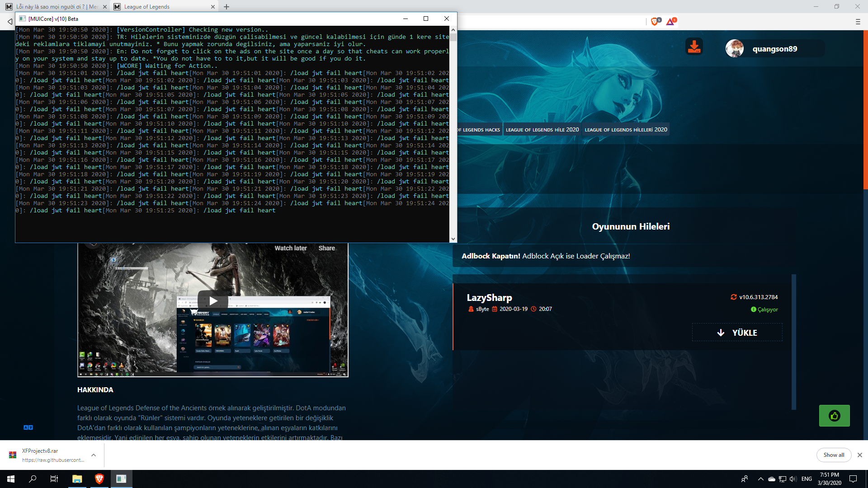This screenshot has width=868, height=488.
Task: Click the console window scrollbar thumb
Action: point(453,38)
